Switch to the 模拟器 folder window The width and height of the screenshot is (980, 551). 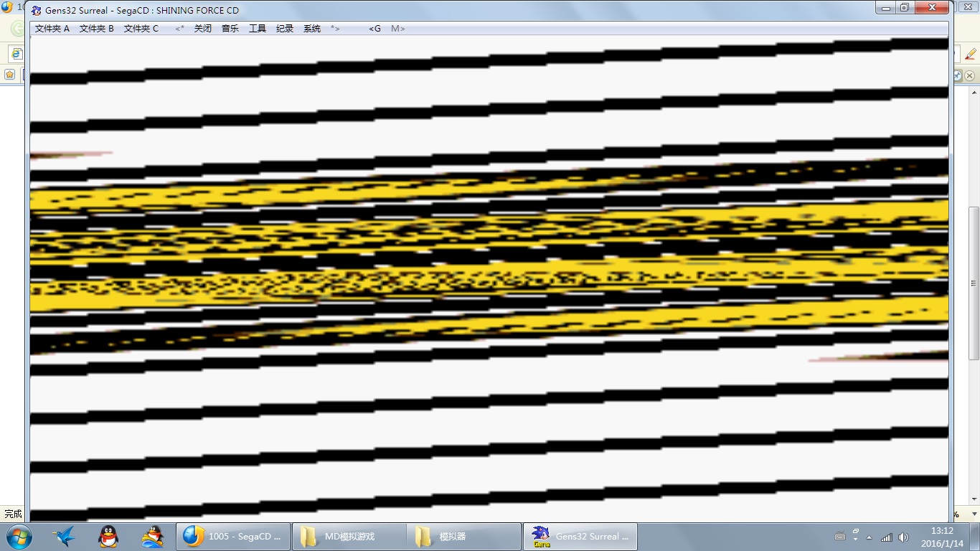[x=464, y=537]
